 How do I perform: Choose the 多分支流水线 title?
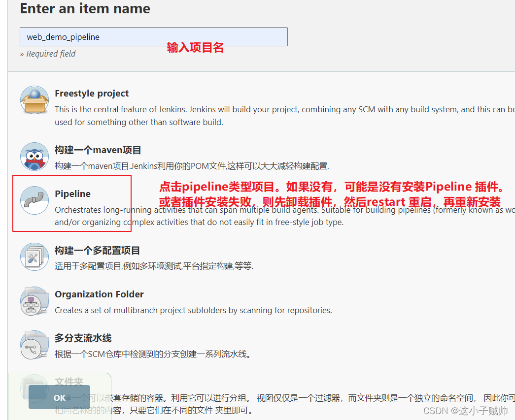[83, 338]
